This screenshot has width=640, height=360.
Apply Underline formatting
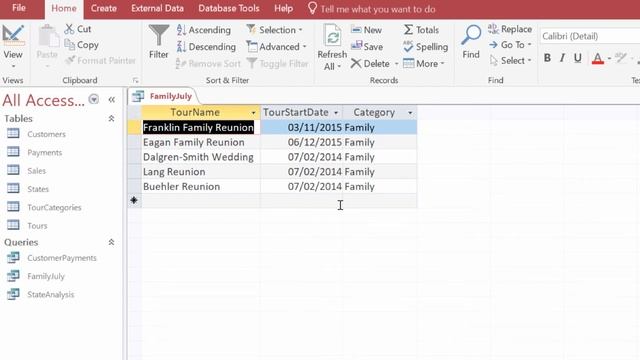point(578,58)
